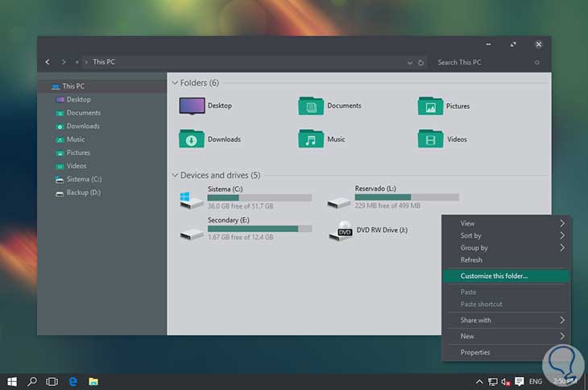This screenshot has height=390, width=588.
Task: Open File Explorer from taskbar
Action: point(93,382)
